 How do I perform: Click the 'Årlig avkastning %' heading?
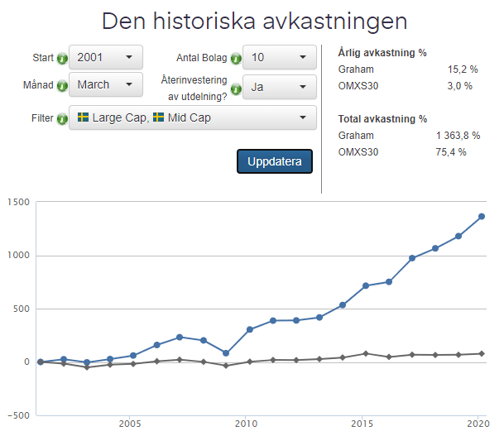[x=382, y=53]
